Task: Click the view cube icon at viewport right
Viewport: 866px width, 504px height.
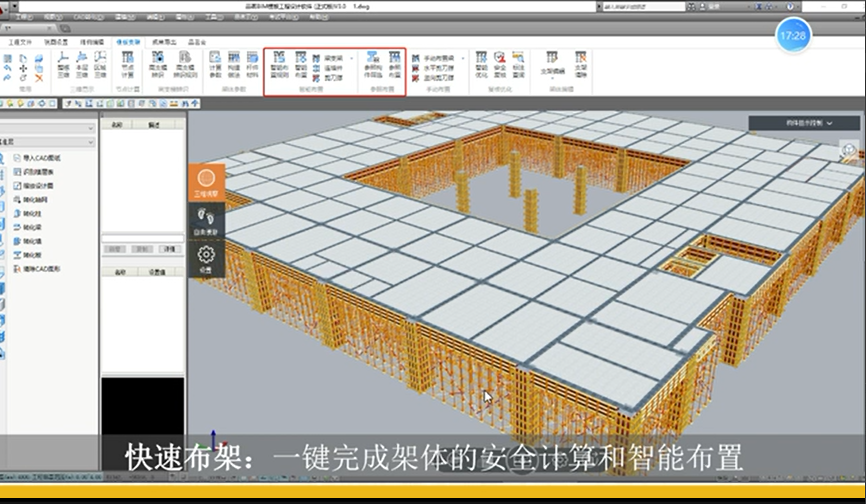Action: tap(849, 150)
